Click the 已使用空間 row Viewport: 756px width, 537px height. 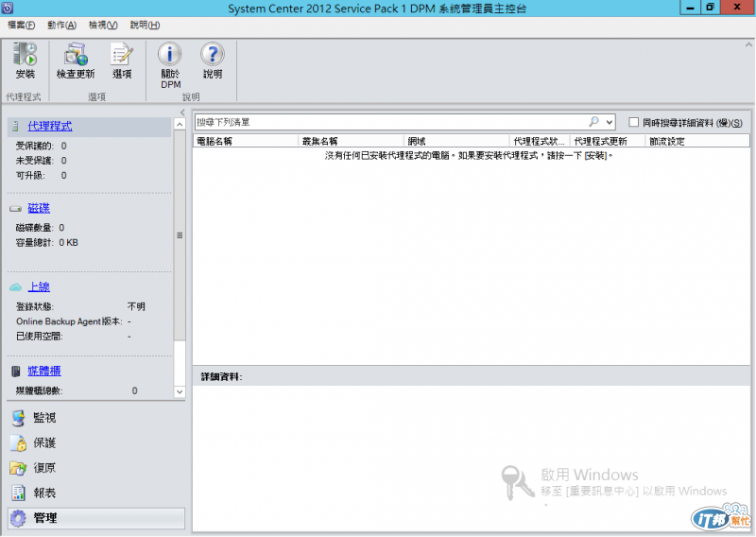click(74, 337)
